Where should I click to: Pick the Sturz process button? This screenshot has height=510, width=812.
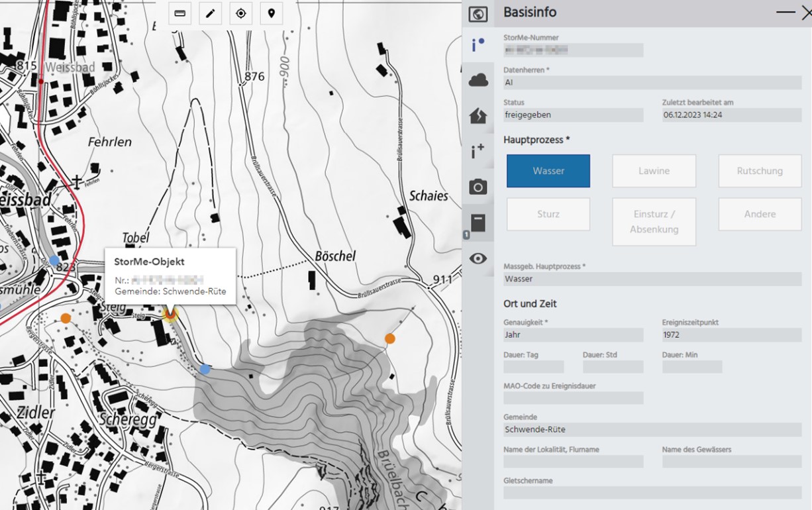click(548, 214)
